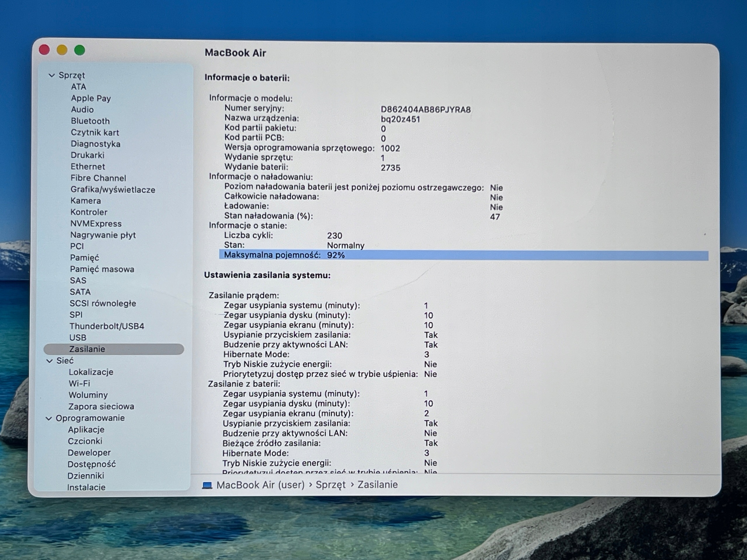The height and width of the screenshot is (560, 747).
Task: Open the Kontroler entry
Action: coord(89,212)
